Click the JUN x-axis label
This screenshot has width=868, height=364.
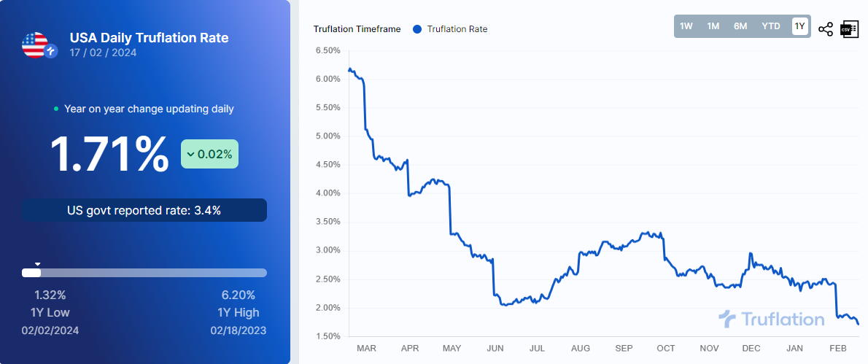pos(495,348)
